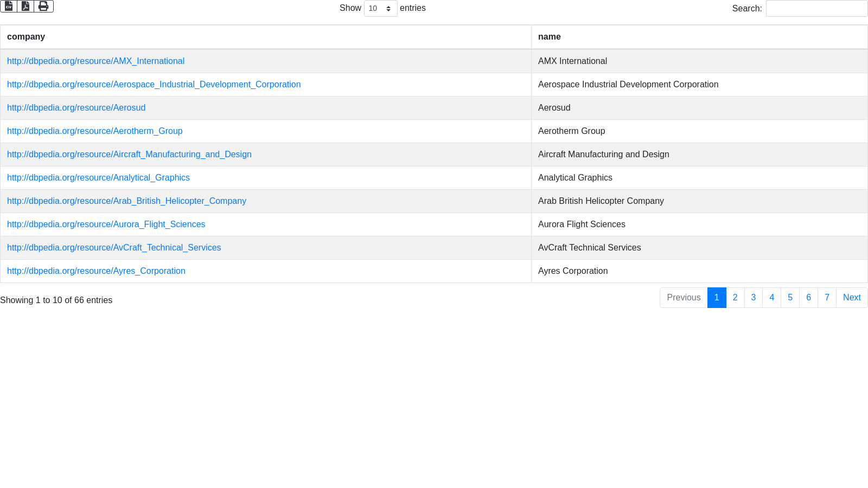Click the print icon button
868x488 pixels.
pos(43,6)
